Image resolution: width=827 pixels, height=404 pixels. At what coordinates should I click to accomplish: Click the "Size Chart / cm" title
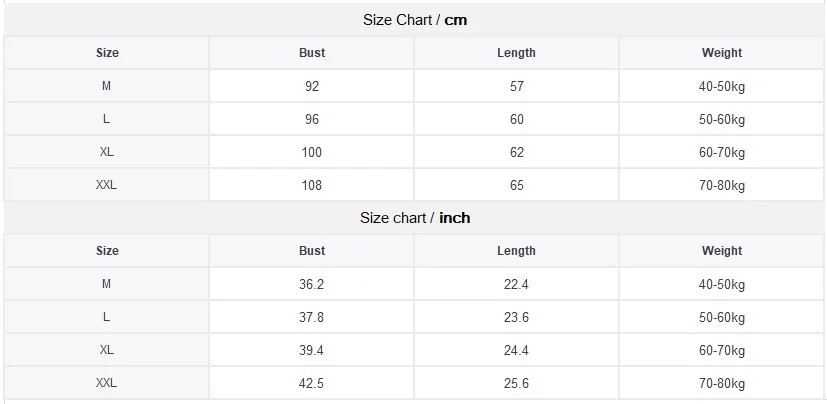pos(414,20)
